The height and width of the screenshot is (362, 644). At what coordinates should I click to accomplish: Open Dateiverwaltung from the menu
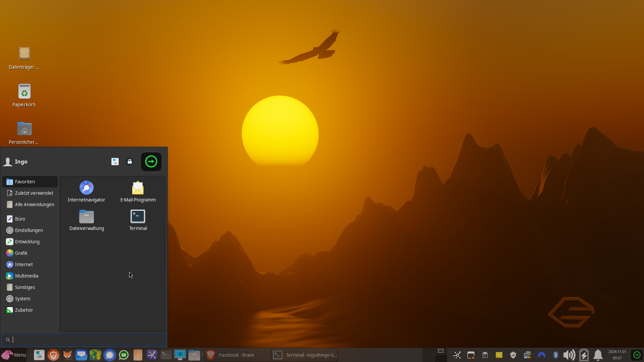(x=87, y=220)
